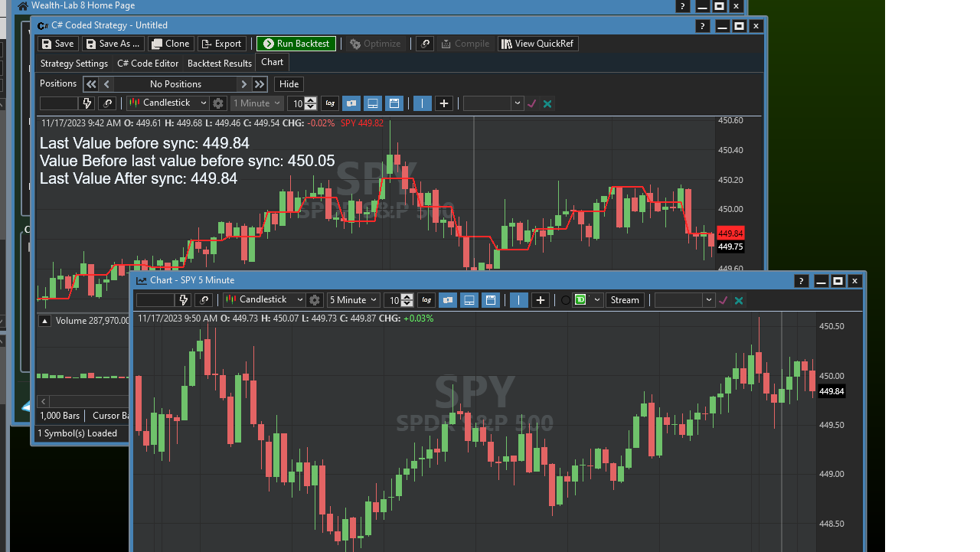Clone the current strategy
980x552 pixels.
tap(170, 44)
